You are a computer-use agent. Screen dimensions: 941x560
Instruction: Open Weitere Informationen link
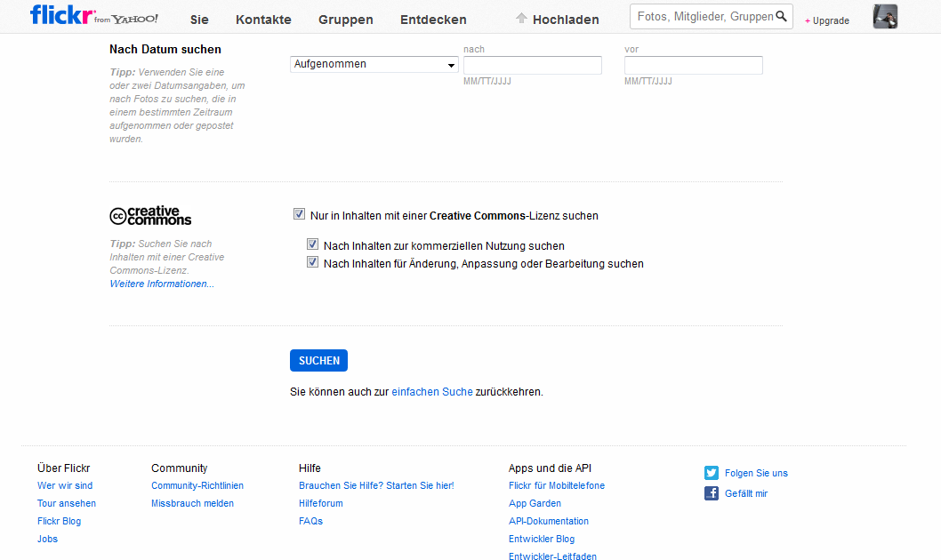click(162, 284)
